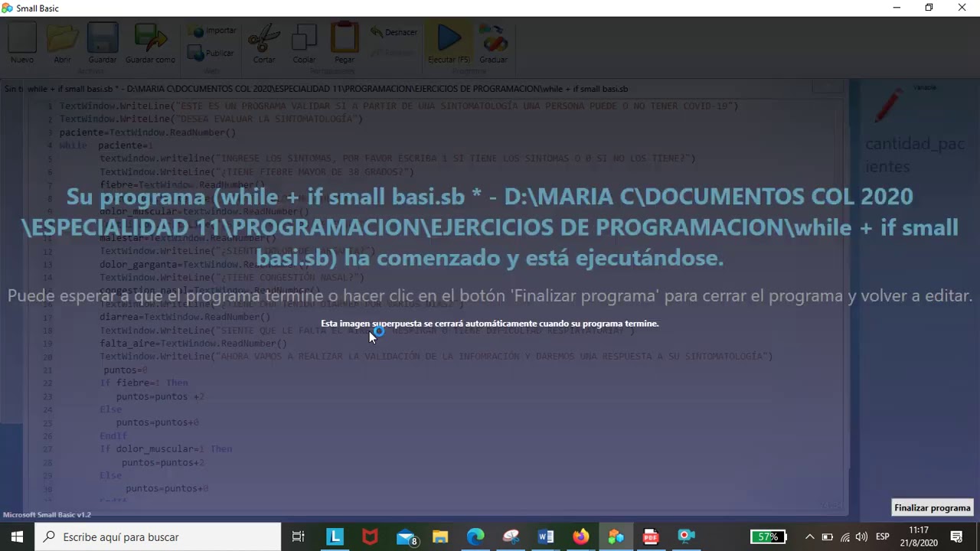Open the Mail app in taskbar
980x551 pixels.
(406, 537)
